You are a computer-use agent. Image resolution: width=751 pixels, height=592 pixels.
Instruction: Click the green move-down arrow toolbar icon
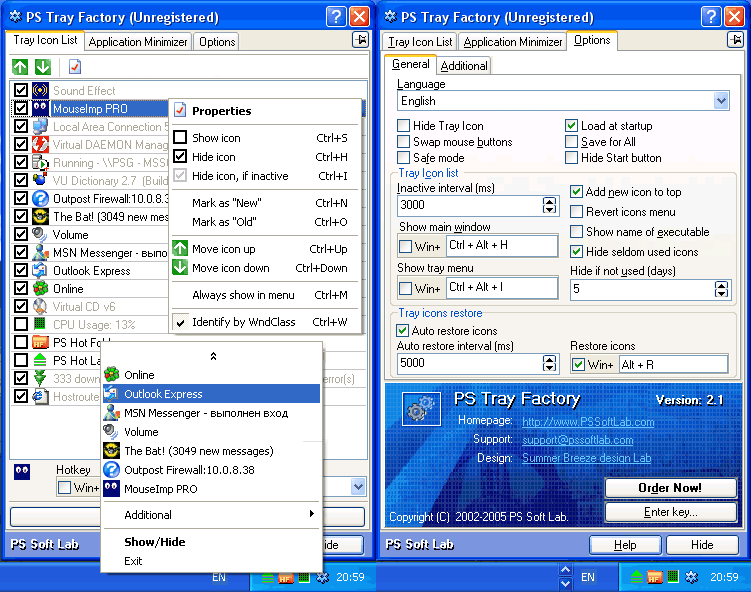tap(43, 67)
